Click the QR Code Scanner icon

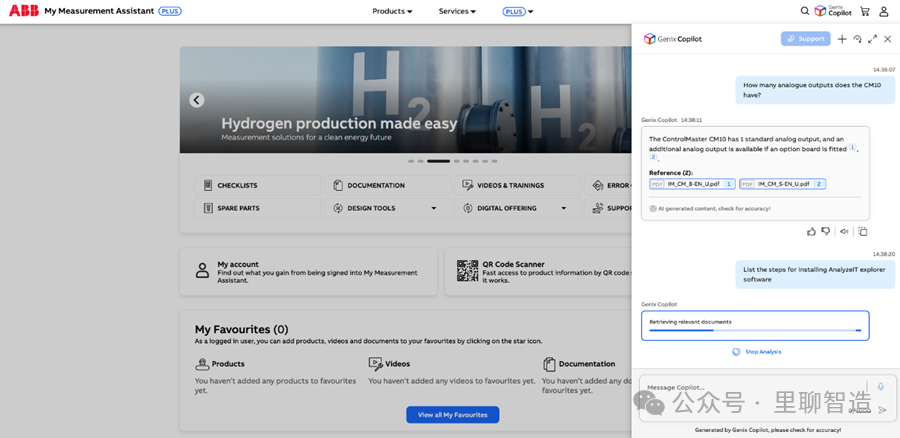click(x=467, y=270)
